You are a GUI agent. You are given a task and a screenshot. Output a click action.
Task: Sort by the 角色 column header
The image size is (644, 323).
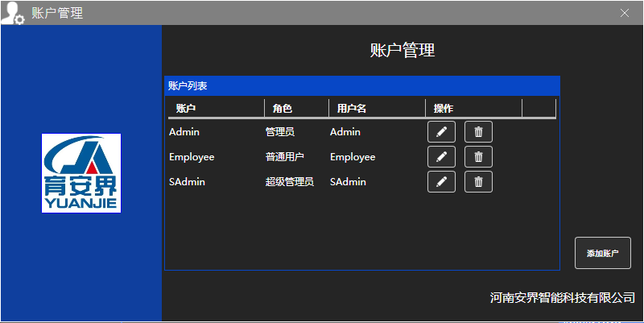pyautogui.click(x=282, y=108)
